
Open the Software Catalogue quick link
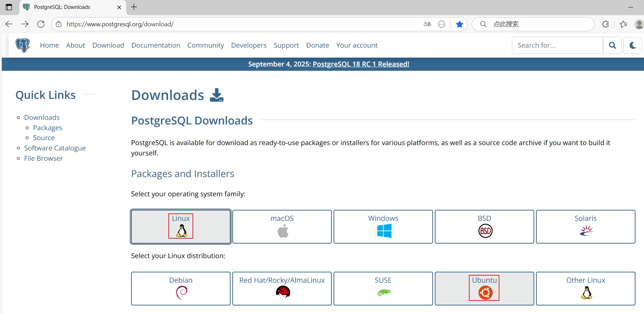tap(55, 148)
